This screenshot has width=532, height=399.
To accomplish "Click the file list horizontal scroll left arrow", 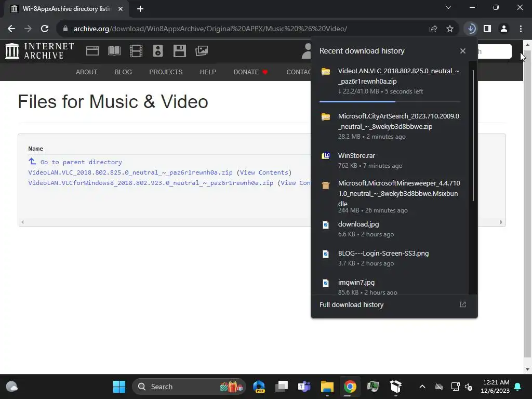I will coord(22,222).
